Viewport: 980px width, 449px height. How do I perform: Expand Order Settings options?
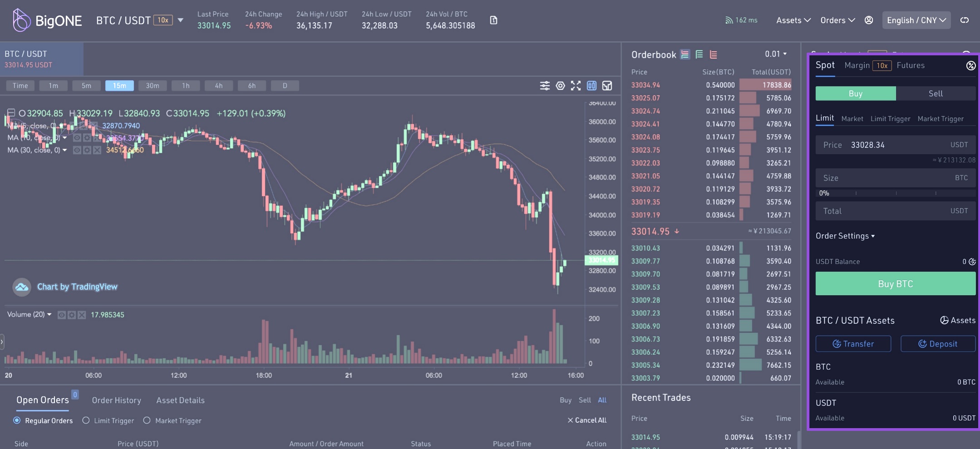pyautogui.click(x=845, y=236)
